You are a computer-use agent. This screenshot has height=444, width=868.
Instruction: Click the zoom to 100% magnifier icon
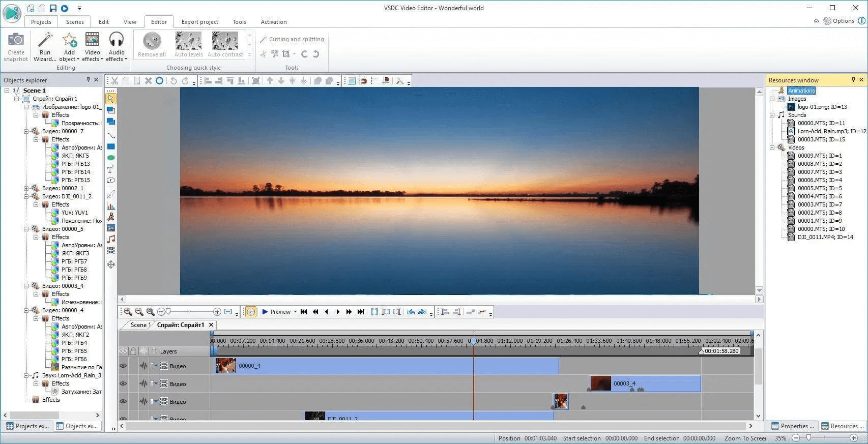[150, 312]
